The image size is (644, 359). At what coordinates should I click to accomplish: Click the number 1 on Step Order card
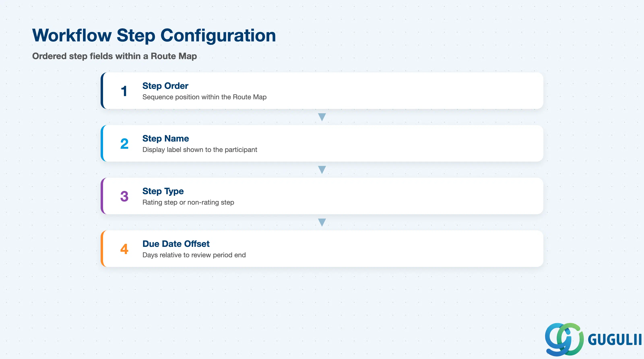pos(124,91)
